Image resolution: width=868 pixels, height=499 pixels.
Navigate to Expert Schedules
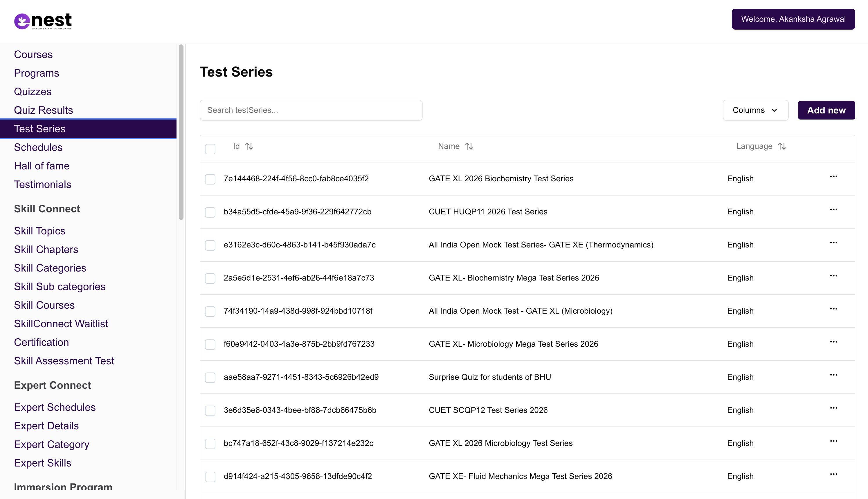pos(55,407)
